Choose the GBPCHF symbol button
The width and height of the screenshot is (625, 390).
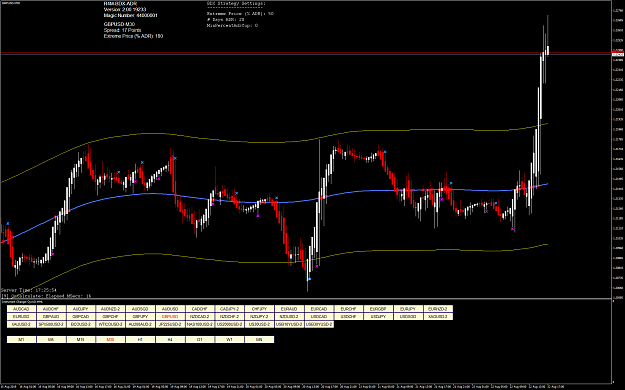point(111,317)
